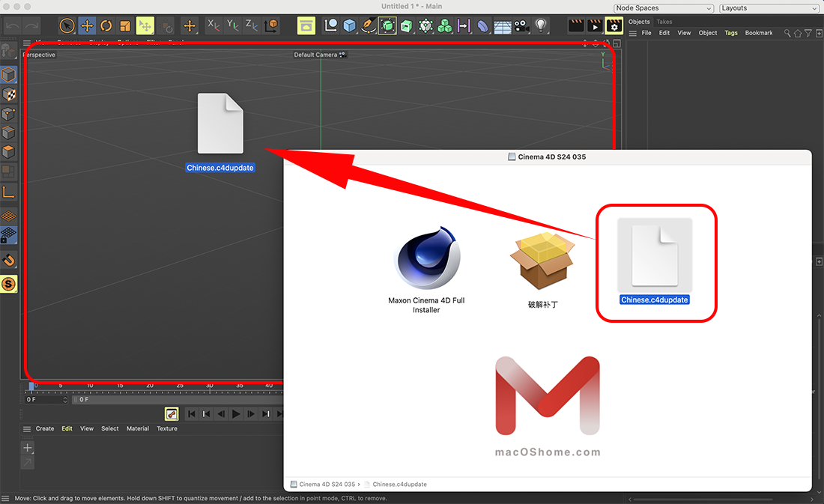The image size is (824, 504).
Task: Open the Objects manager hamburger menu
Action: 633,33
